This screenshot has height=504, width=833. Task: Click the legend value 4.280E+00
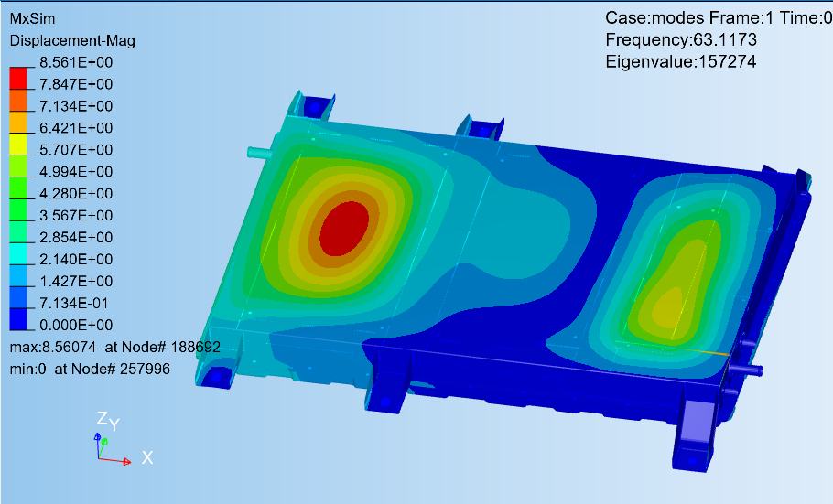click(x=76, y=193)
